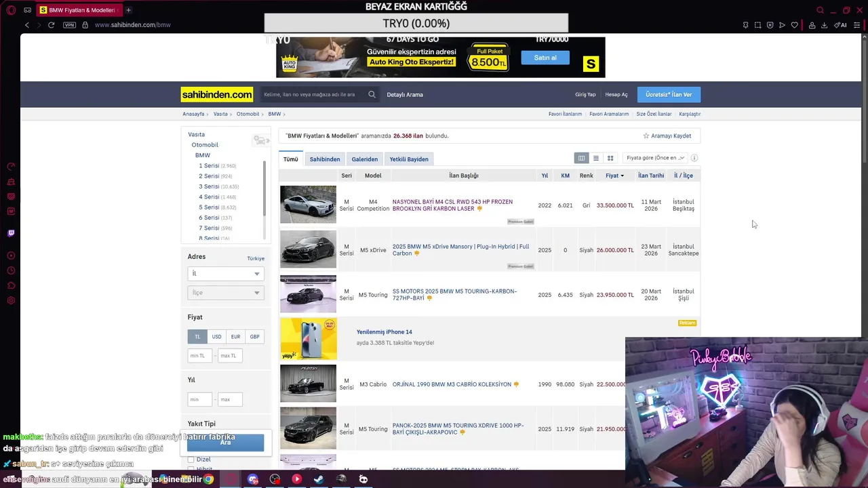Select EUR currency option

[x=235, y=337]
